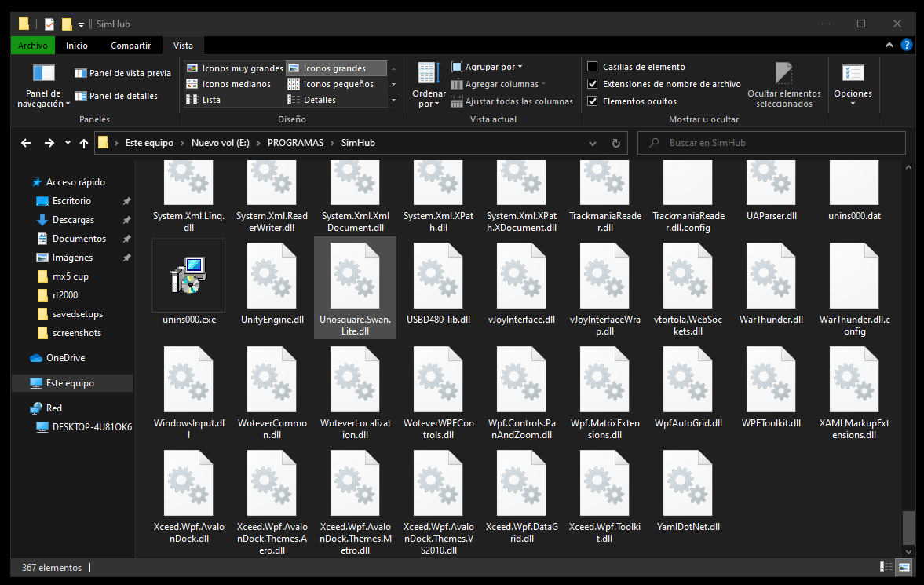Toggle Extensiones de nombre de archivo checkbox
Screen dimensions: 924x585
593,84
